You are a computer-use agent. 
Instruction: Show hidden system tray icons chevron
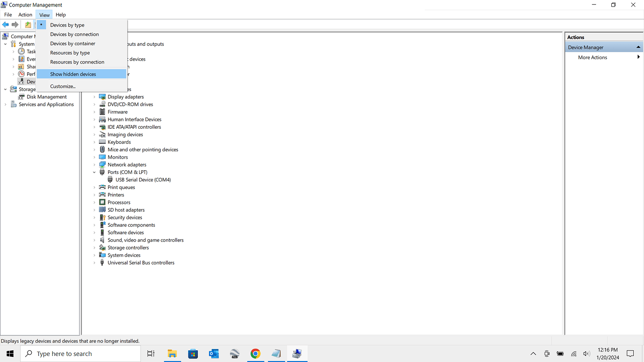tap(533, 354)
